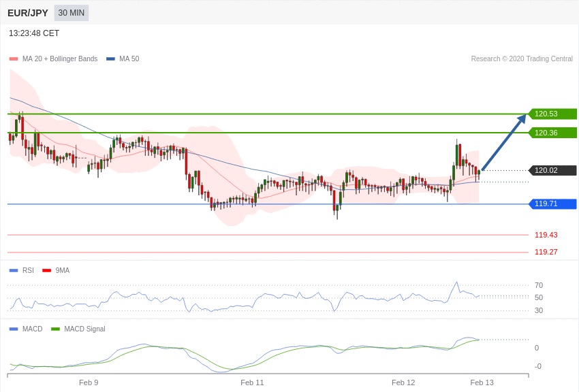
Task: Select the Feb 11 date on the time axis
Action: click(252, 382)
